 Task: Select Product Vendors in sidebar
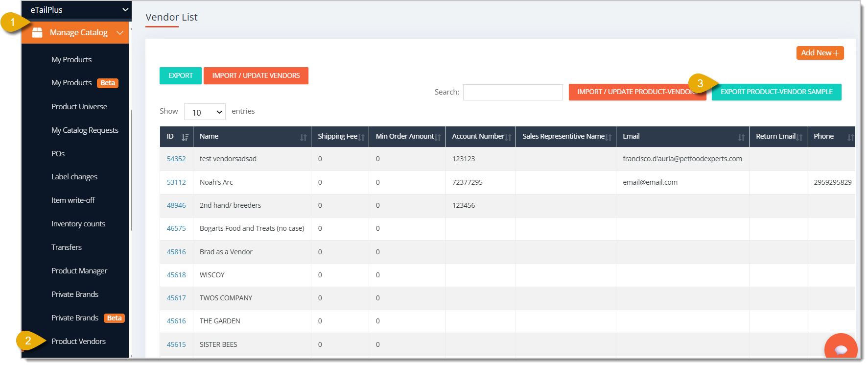(78, 341)
